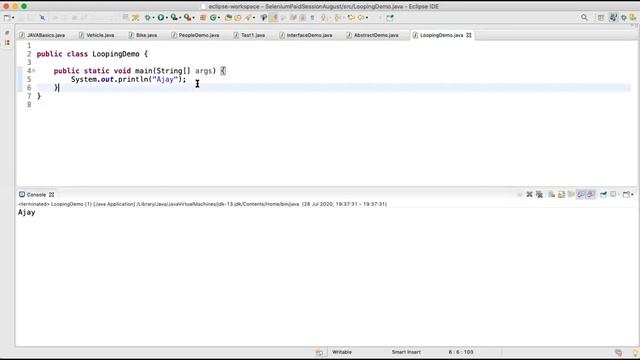Click the green Run button
Image resolution: width=640 pixels, height=360 pixels.
[161, 18]
